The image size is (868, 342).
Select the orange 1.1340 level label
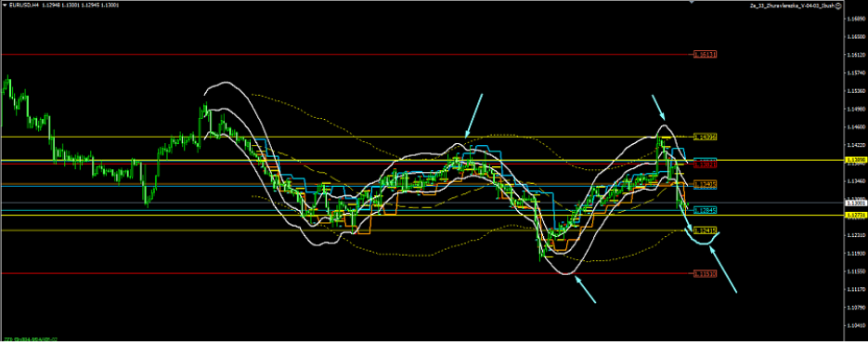pos(706,183)
